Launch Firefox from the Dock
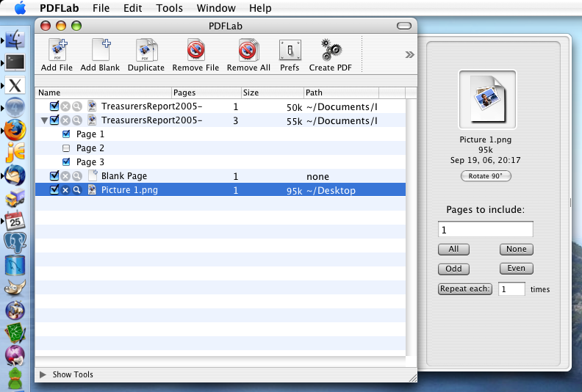Screen dimensions: 582x392 click(15, 130)
